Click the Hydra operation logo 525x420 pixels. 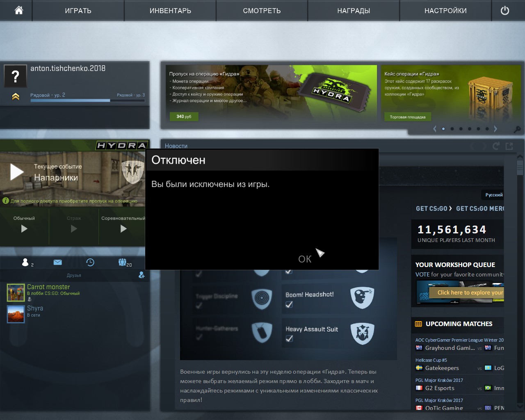click(121, 145)
